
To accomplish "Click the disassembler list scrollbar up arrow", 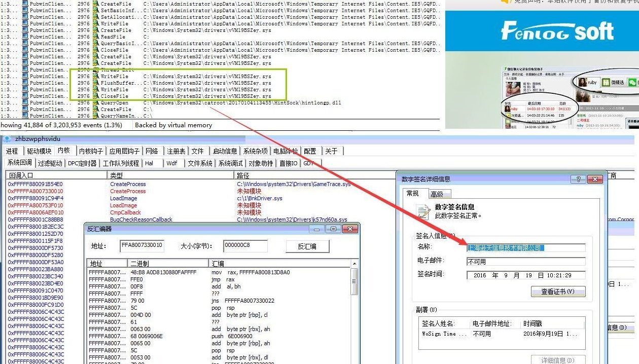I will pos(354,264).
